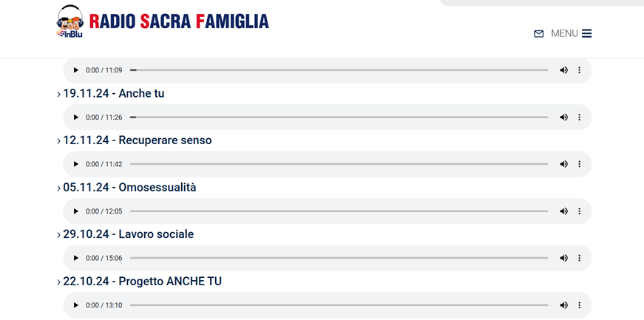Mute the 19.11.24 Anche tu audio player

pos(564,118)
